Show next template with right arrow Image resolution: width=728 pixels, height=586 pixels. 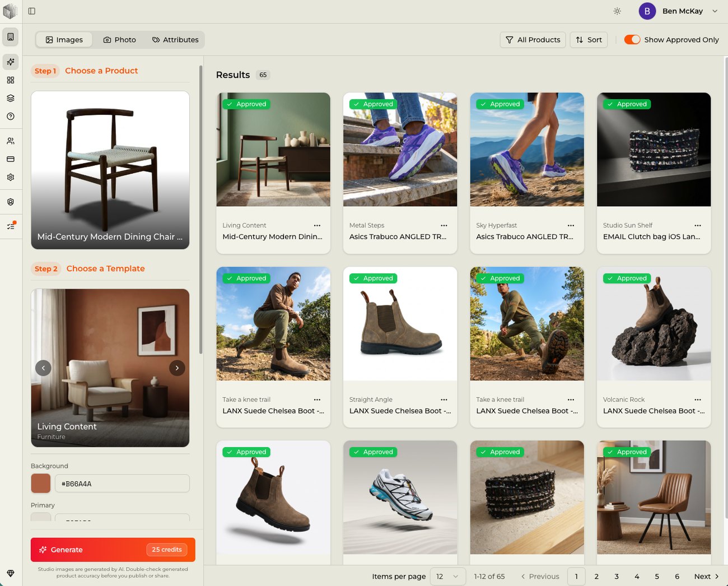177,368
